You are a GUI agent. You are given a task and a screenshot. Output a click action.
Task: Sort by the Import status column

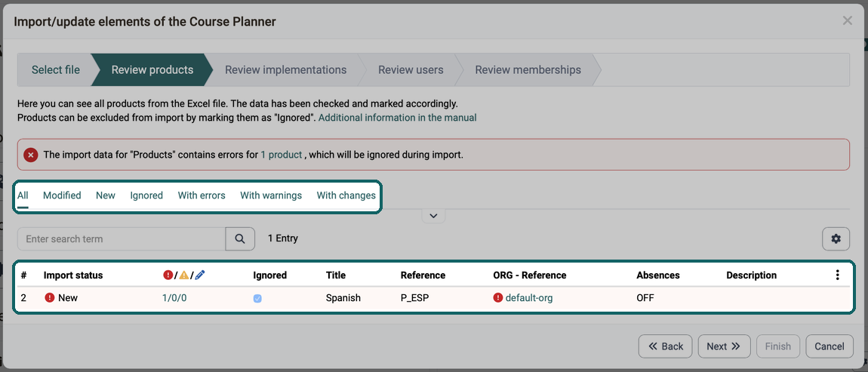pos(73,275)
